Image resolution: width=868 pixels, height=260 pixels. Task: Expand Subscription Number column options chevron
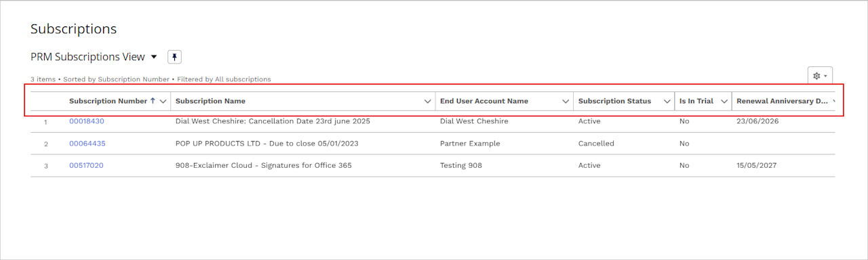(163, 101)
